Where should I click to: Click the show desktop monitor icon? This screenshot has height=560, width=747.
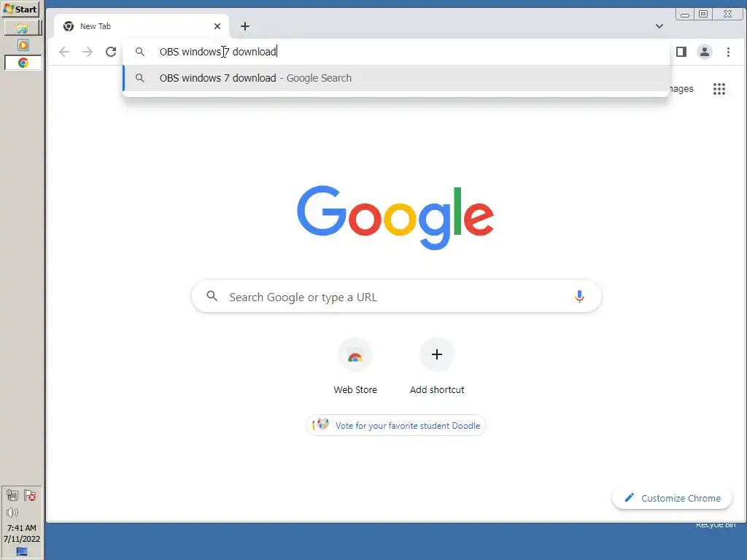[22, 551]
